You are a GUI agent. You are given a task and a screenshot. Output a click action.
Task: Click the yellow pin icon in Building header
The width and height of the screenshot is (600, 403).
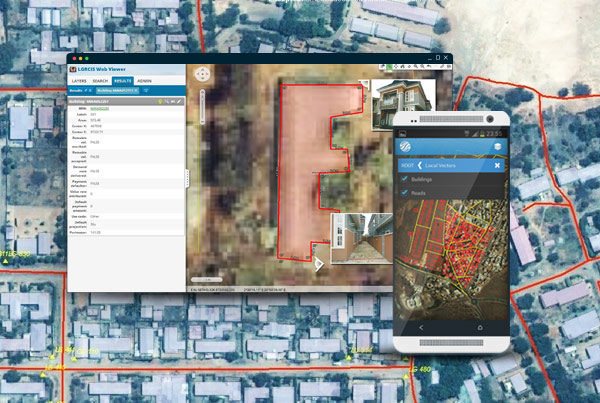[160, 102]
